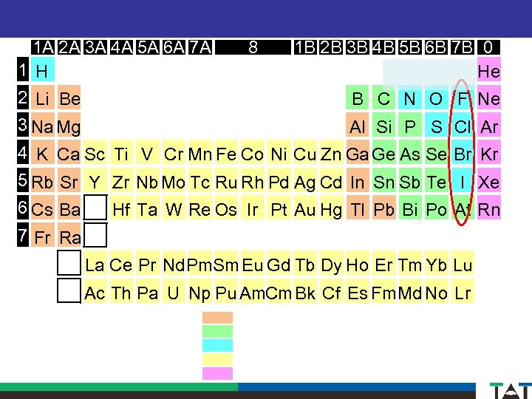The height and width of the screenshot is (399, 532).
Task: Click the Fr francium cell
Action: (42, 235)
